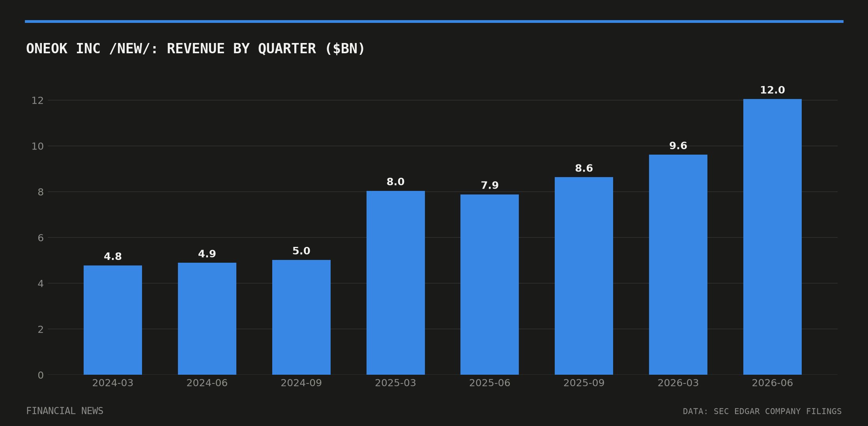868x426 pixels.
Task: Click the y-axis tick label 2
Action: 41,329
